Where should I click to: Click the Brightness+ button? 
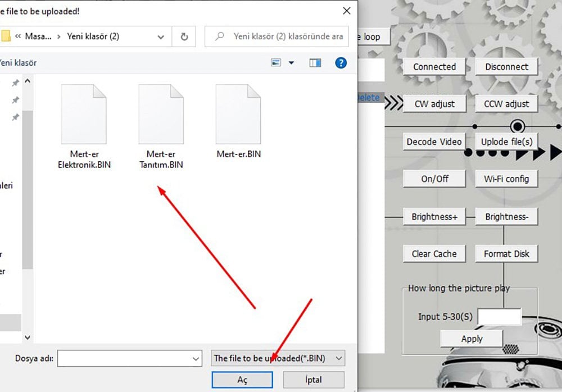pyautogui.click(x=434, y=216)
